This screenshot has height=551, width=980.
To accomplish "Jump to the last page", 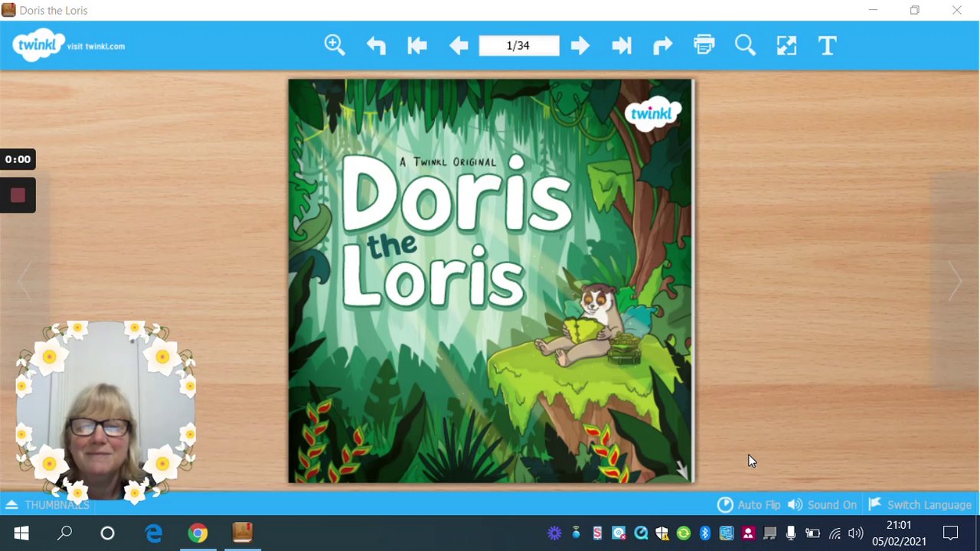I will tap(622, 46).
